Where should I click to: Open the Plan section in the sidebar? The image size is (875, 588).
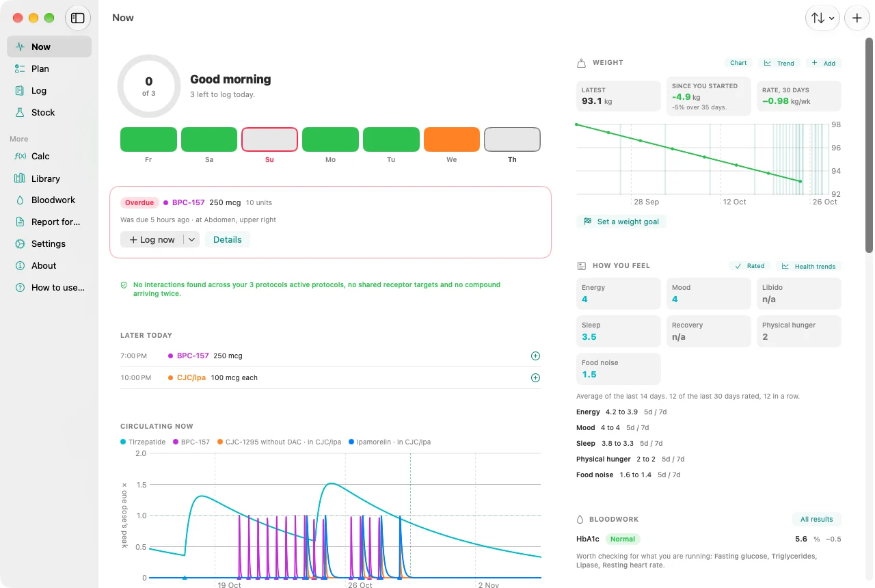click(x=49, y=68)
